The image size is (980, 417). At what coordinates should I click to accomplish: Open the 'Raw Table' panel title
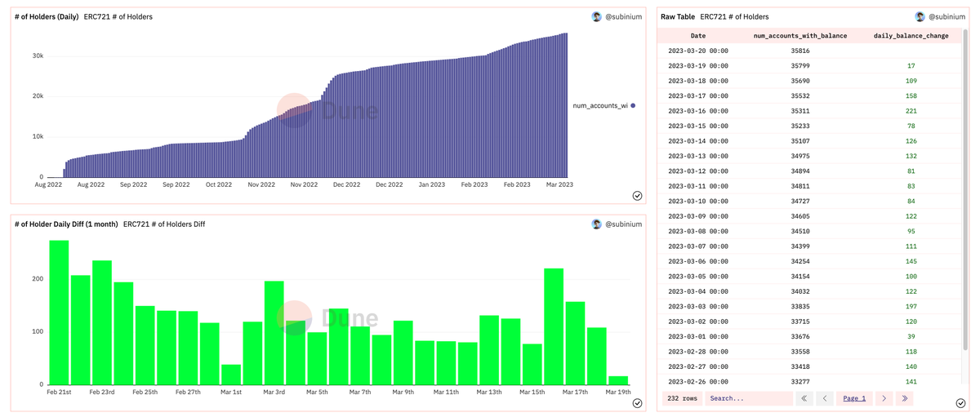tap(678, 16)
